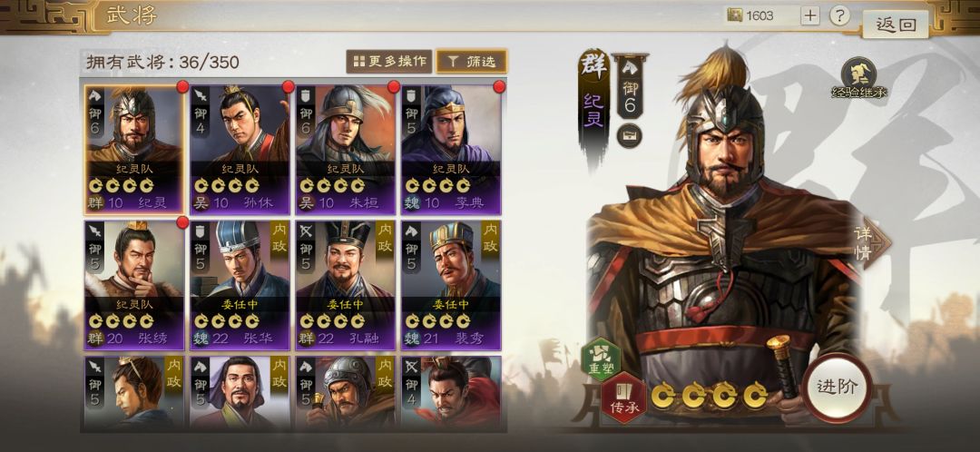Screen dimensions: 980x452
Task: Choose the 孔融 general card
Action: tap(346, 285)
